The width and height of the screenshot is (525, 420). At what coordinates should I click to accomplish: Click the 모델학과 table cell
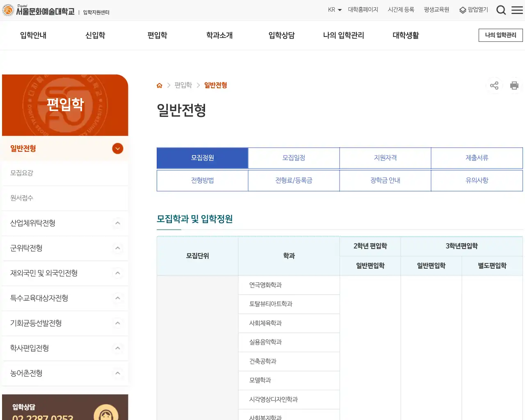click(x=289, y=380)
